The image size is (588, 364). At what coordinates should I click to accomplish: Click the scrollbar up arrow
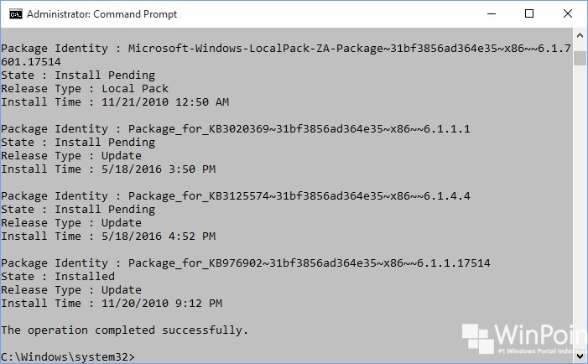[580, 36]
